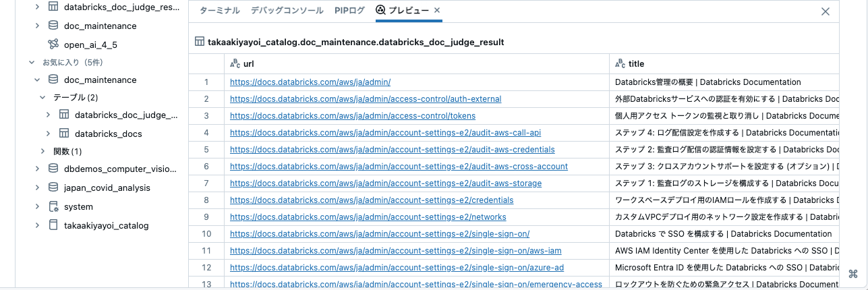
Task: Click the 'Microsoft Entra ID' title cell
Action: (x=724, y=268)
